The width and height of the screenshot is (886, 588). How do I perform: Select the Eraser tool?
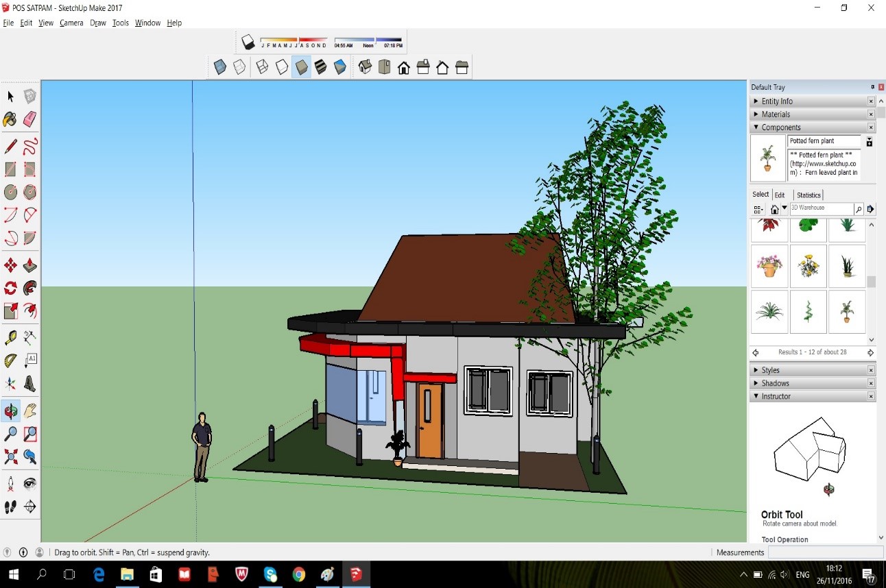[30, 119]
